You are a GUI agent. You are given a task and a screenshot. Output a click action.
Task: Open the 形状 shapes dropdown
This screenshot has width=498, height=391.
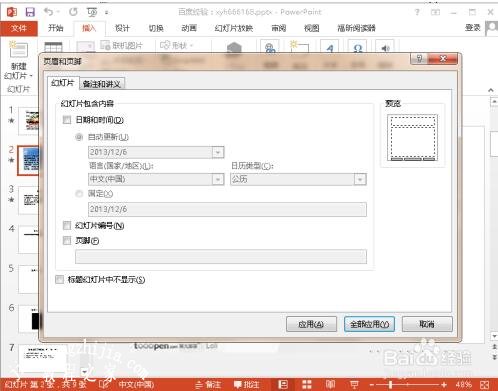coord(177,45)
